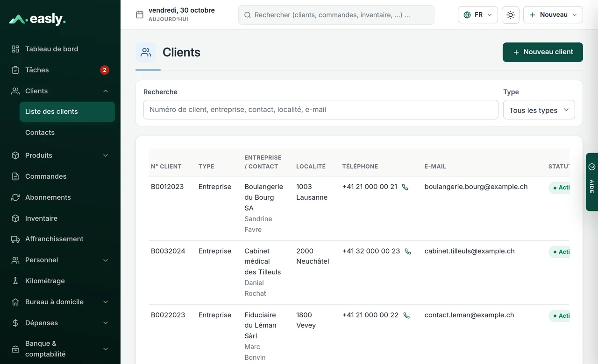Click the globe language icon
Viewport: 598px width, 364px height.
467,15
